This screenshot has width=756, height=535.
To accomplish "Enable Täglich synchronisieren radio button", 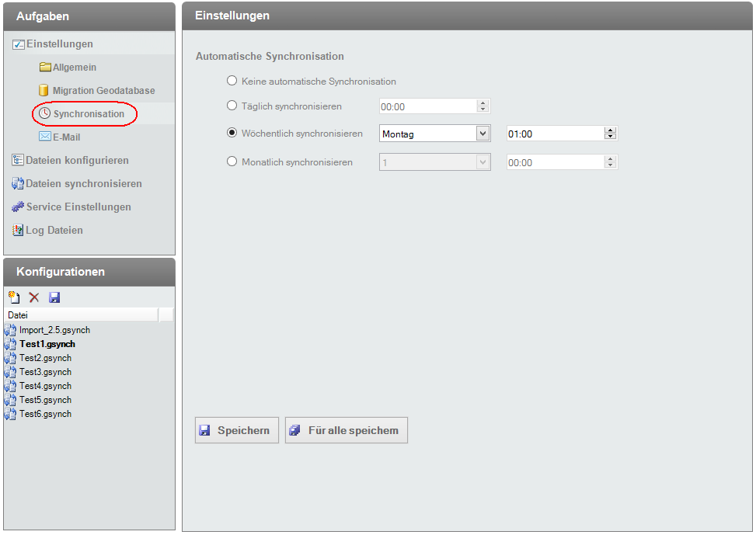I will coord(232,106).
